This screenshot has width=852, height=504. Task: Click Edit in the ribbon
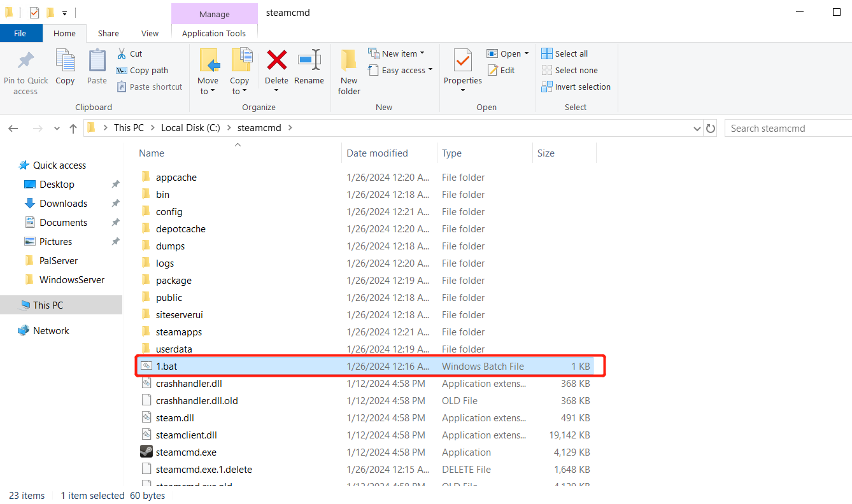[501, 70]
